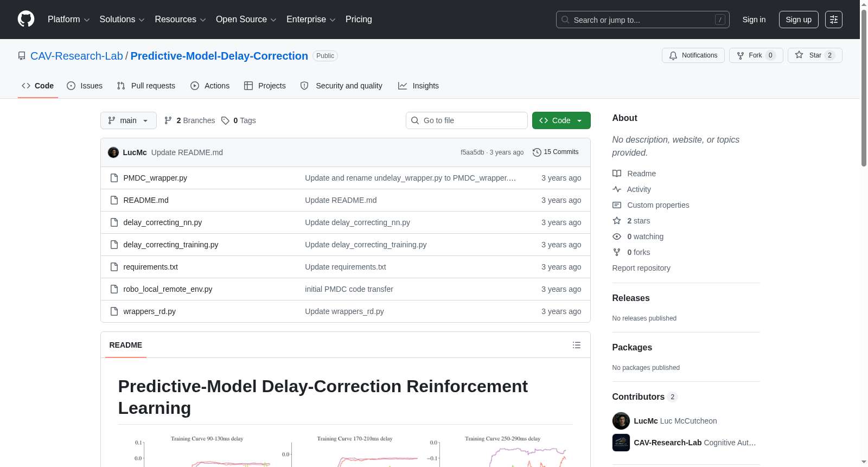The width and height of the screenshot is (868, 467).
Task: Switch to the Actions tab
Action: pos(210,86)
